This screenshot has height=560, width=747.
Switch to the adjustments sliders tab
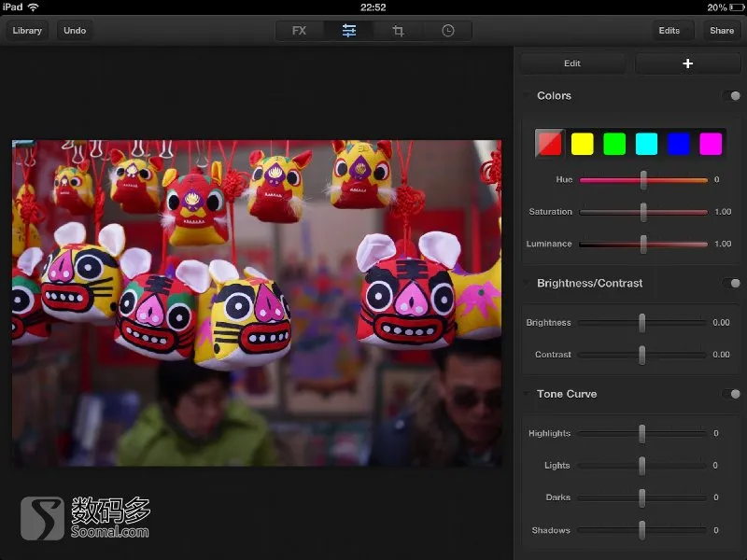pyautogui.click(x=348, y=31)
